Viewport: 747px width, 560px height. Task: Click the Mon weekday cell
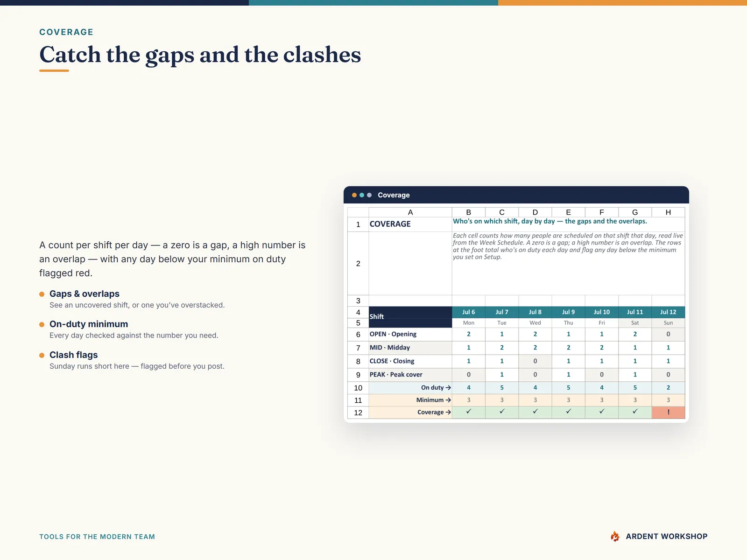[x=469, y=323]
